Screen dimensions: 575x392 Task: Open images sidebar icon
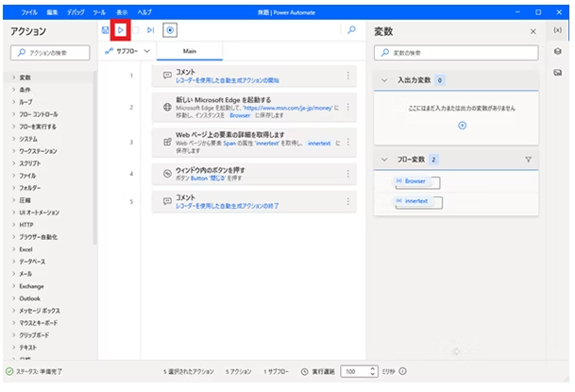(x=557, y=73)
